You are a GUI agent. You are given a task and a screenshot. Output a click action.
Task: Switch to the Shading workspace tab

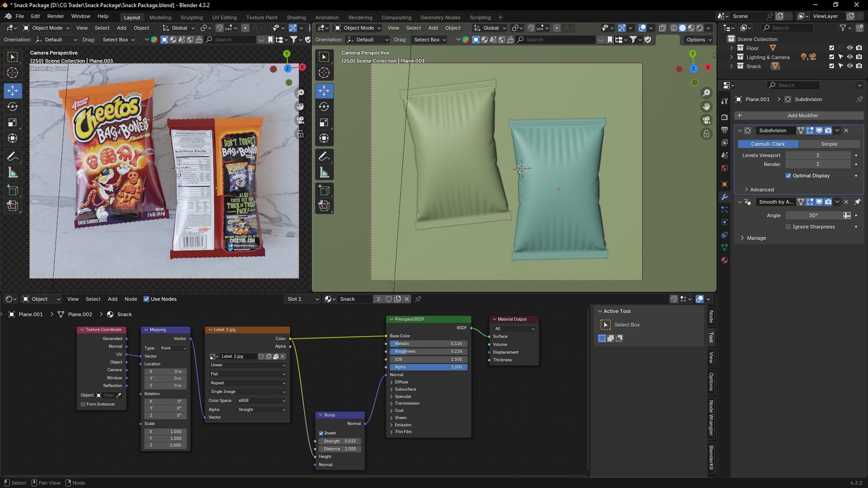296,18
